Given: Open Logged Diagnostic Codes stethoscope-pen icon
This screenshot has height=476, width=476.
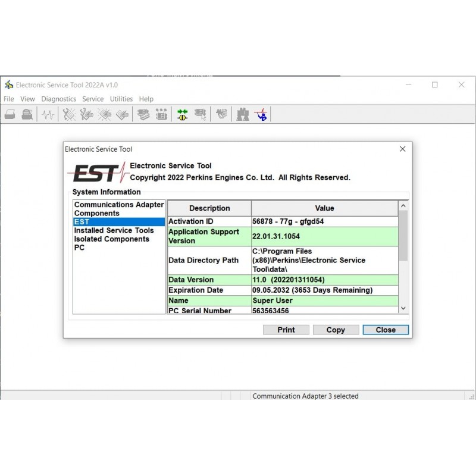Looking at the screenshot, I should point(86,114).
